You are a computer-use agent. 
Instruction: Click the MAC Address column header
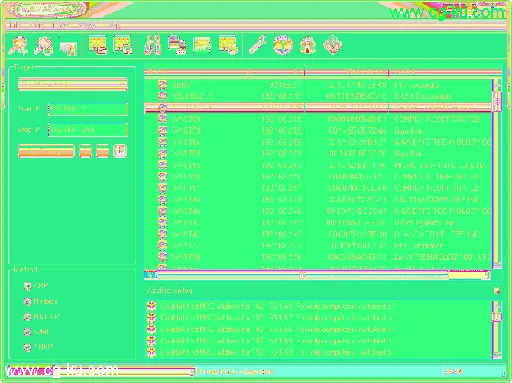pos(347,72)
